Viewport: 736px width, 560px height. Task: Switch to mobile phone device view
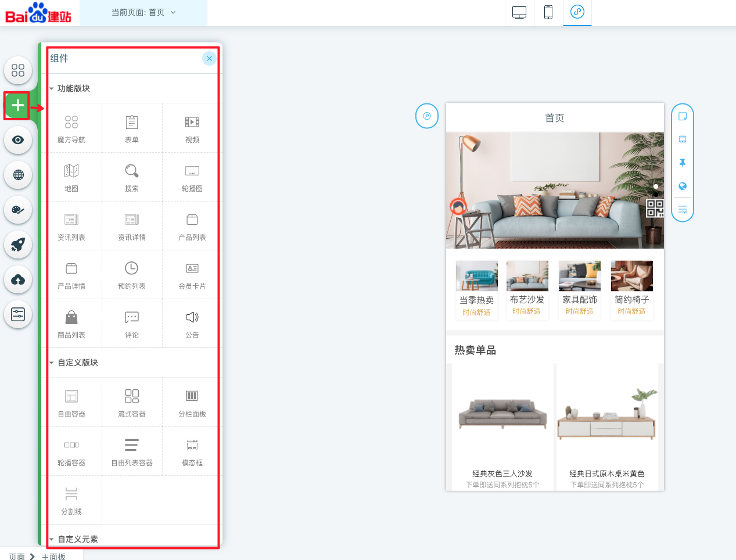[548, 12]
